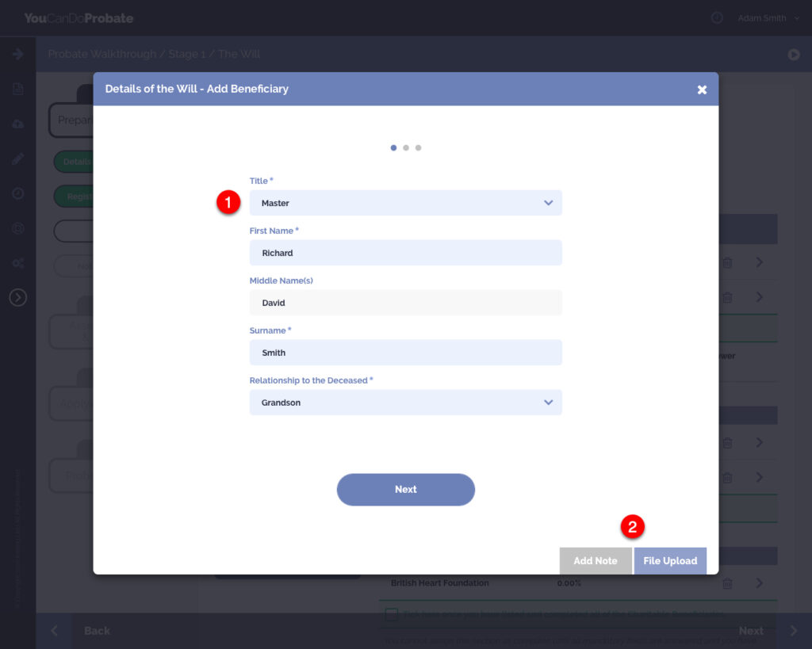The image size is (812, 649).
Task: Select the pencil edit icon in sidebar
Action: coord(18,159)
